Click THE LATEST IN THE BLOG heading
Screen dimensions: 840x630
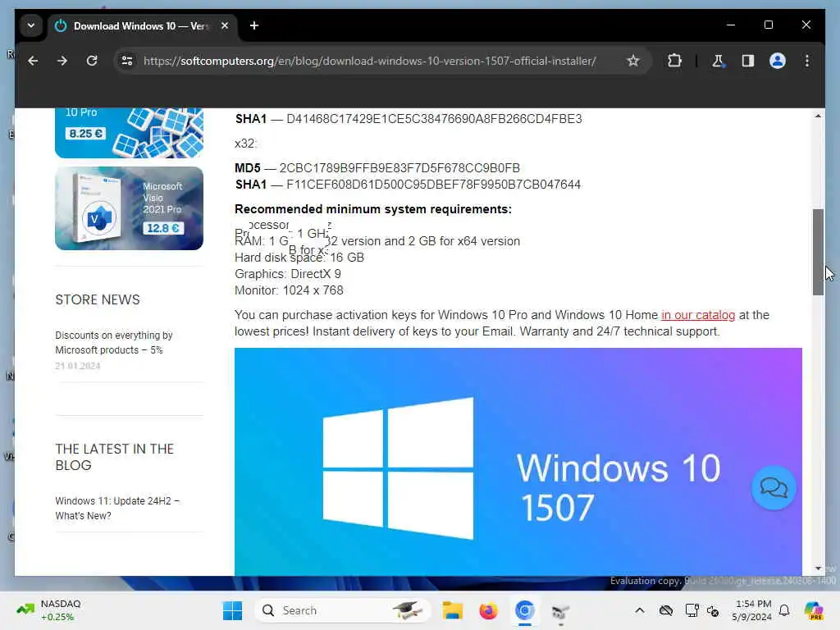tap(115, 457)
